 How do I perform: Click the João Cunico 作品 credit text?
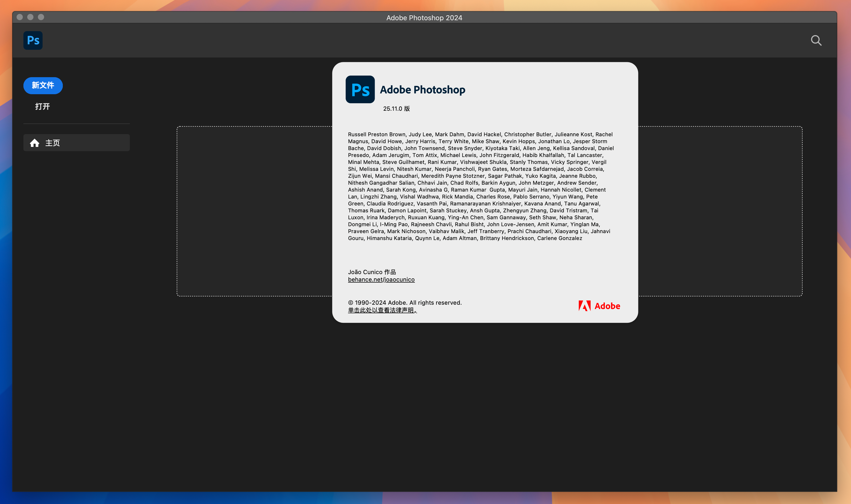(x=372, y=272)
